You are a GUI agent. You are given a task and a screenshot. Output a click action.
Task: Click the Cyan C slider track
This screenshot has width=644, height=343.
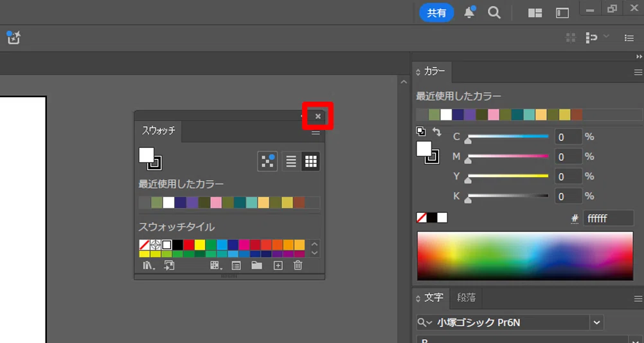508,136
